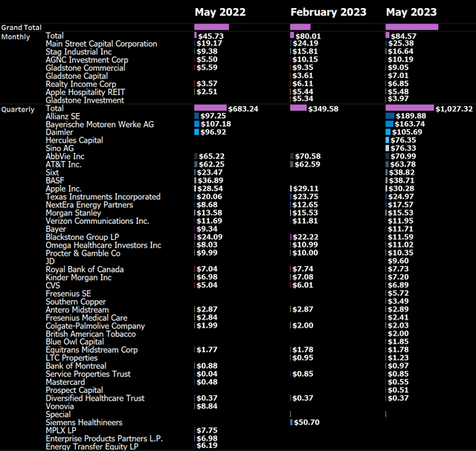The height and width of the screenshot is (451, 476).
Task: Click Quarterly total value $349.58
Action: pyautogui.click(x=324, y=109)
